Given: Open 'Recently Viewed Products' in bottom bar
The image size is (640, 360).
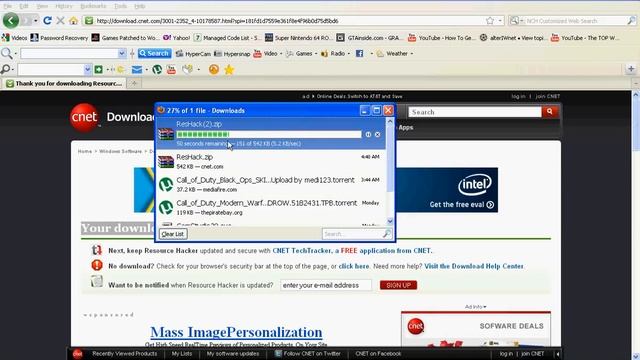Looking at the screenshot, I should (x=124, y=354).
